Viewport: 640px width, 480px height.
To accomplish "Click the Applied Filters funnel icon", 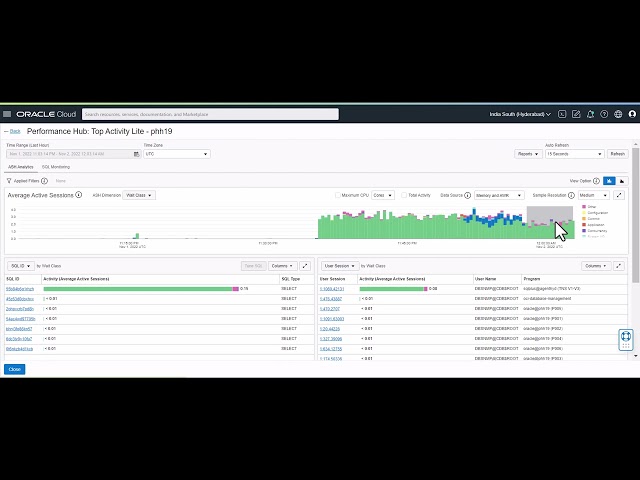I will [x=9, y=181].
